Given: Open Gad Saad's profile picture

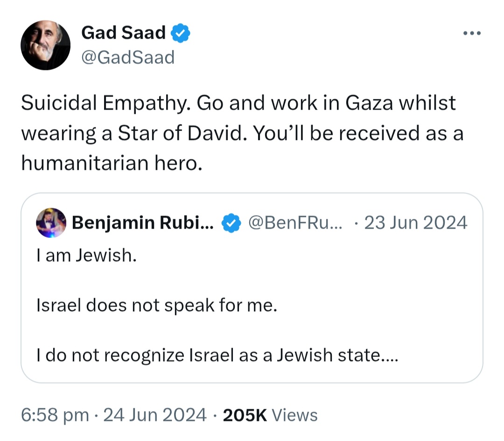Looking at the screenshot, I should (x=46, y=45).
